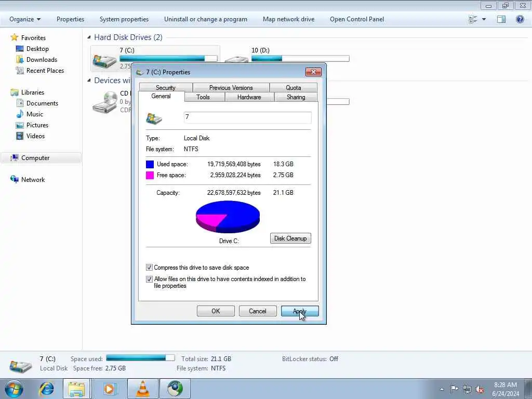Click the blue Used space color swatch

point(150,164)
